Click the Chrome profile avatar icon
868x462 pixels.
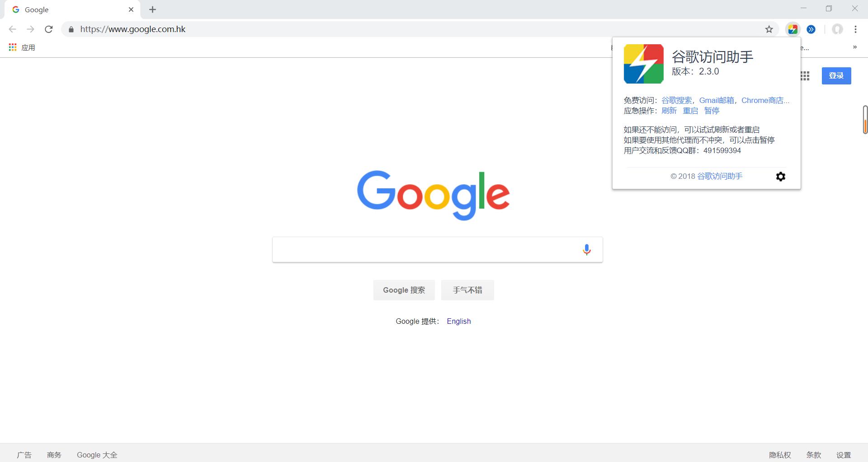pos(838,29)
